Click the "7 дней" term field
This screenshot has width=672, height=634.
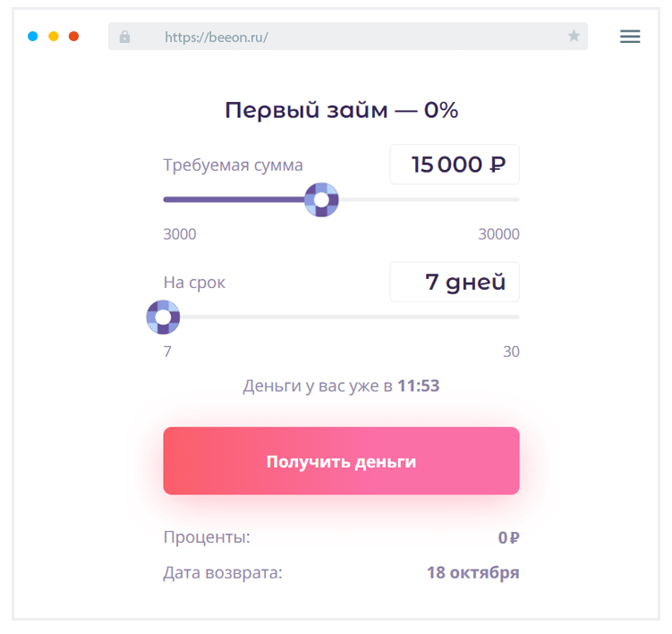455,283
